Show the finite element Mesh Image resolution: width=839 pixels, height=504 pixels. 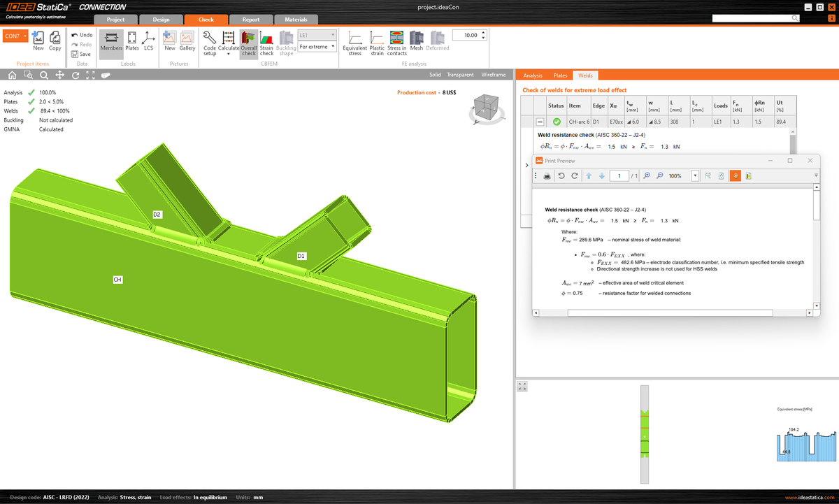tap(416, 42)
